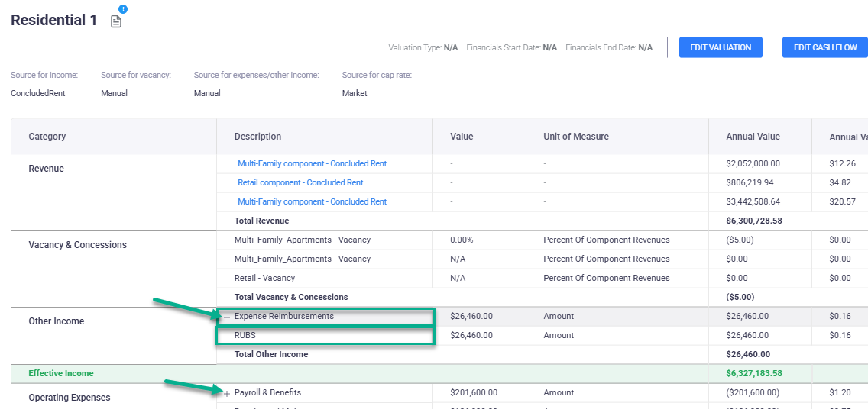Click the Annual Value column header
The height and width of the screenshot is (419, 868).
pos(753,137)
